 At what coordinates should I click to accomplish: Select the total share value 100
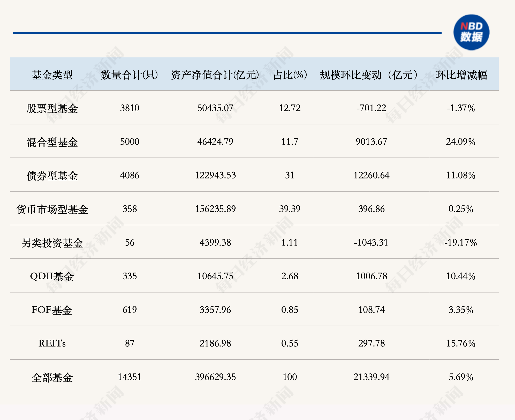pos(290,377)
